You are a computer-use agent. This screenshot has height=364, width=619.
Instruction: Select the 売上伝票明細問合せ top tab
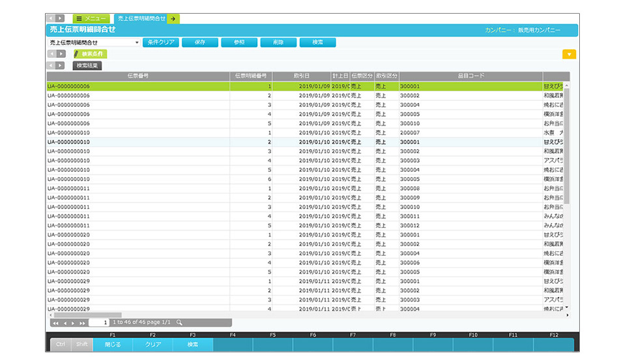(x=140, y=19)
